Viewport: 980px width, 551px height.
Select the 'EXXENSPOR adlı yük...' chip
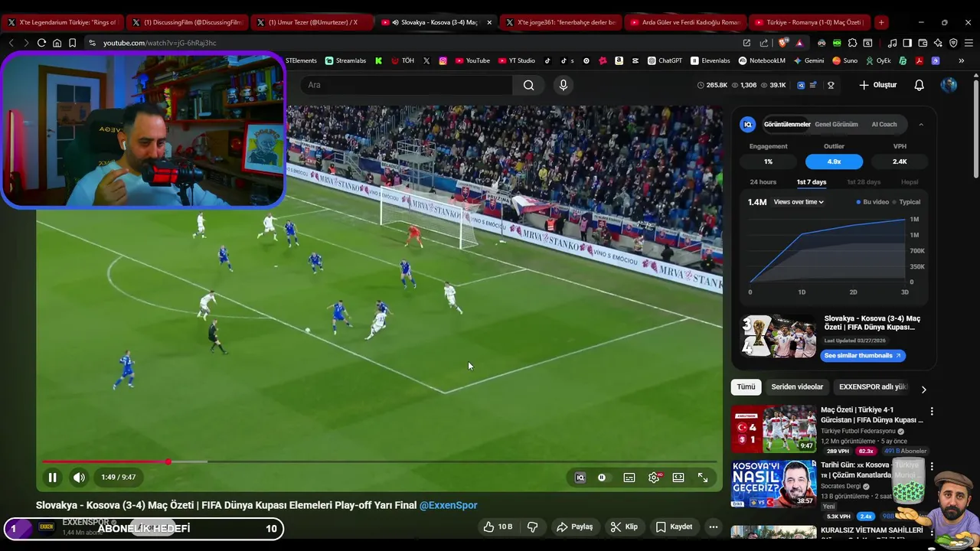coord(873,387)
